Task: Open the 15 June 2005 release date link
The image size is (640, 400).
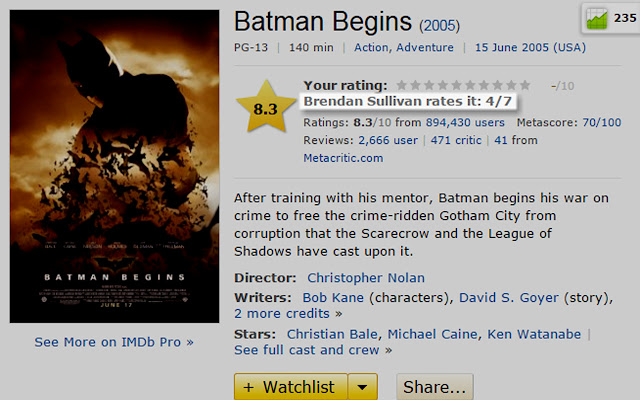Action: pos(530,48)
